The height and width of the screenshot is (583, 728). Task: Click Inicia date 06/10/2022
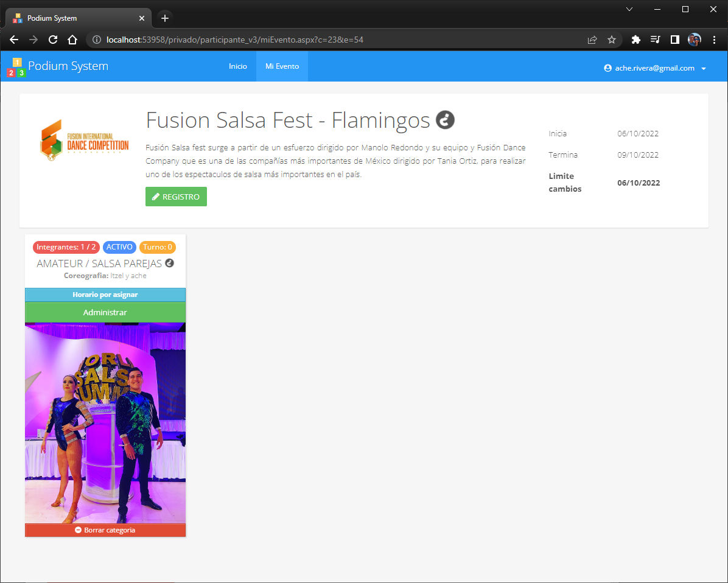tap(638, 134)
